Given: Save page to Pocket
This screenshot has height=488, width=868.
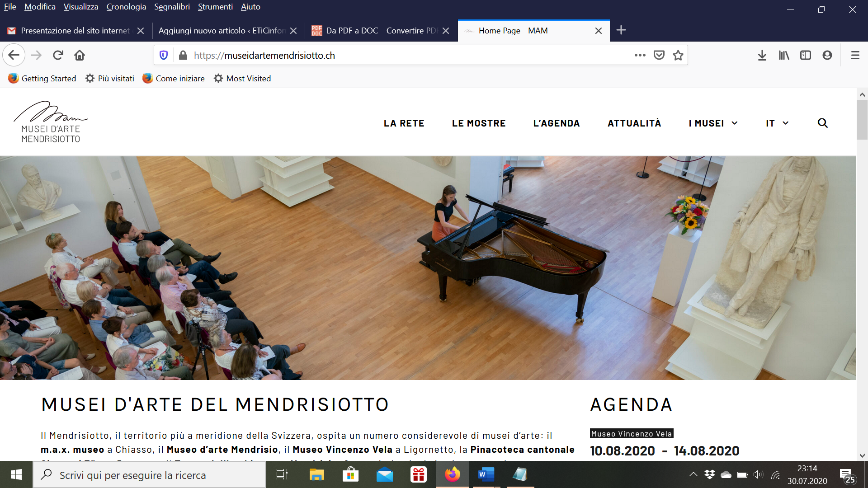Looking at the screenshot, I should click(659, 55).
